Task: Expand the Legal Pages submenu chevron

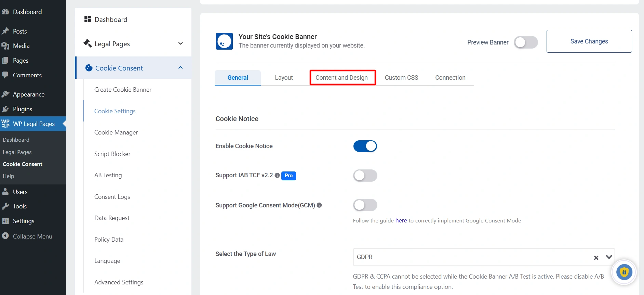Action: point(180,43)
